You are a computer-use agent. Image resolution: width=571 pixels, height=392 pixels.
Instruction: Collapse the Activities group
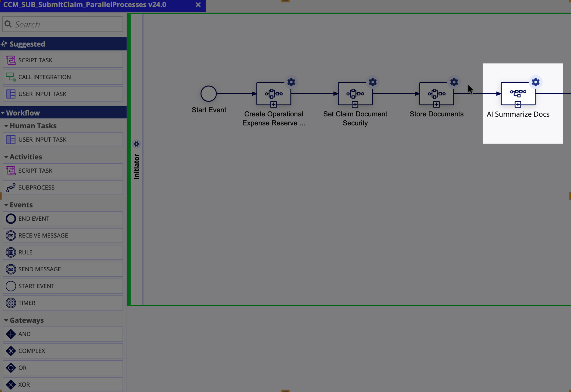pyautogui.click(x=6, y=157)
